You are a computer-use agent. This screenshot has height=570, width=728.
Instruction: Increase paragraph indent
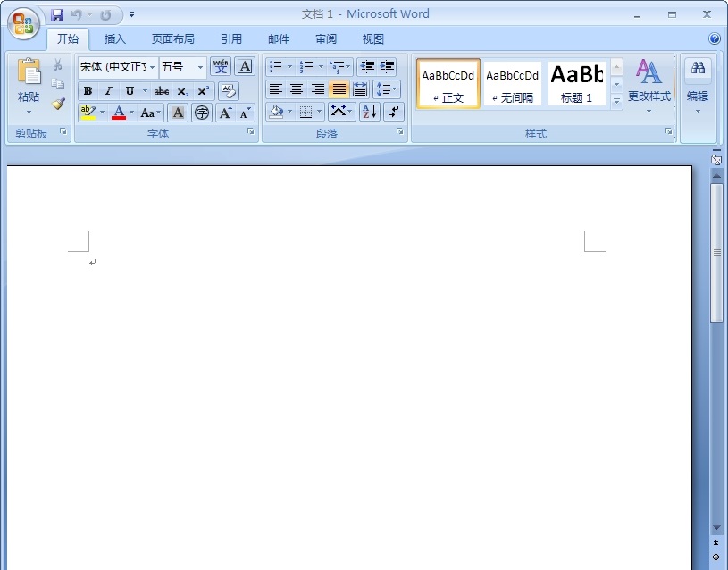point(387,67)
